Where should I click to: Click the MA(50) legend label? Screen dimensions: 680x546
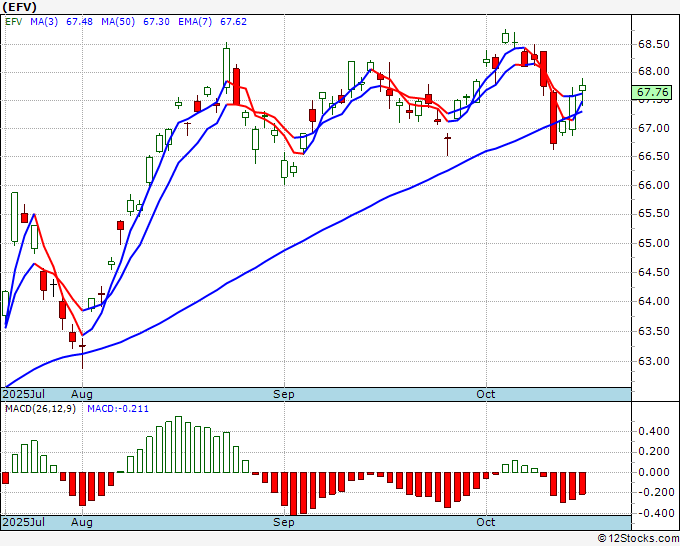coord(118,22)
